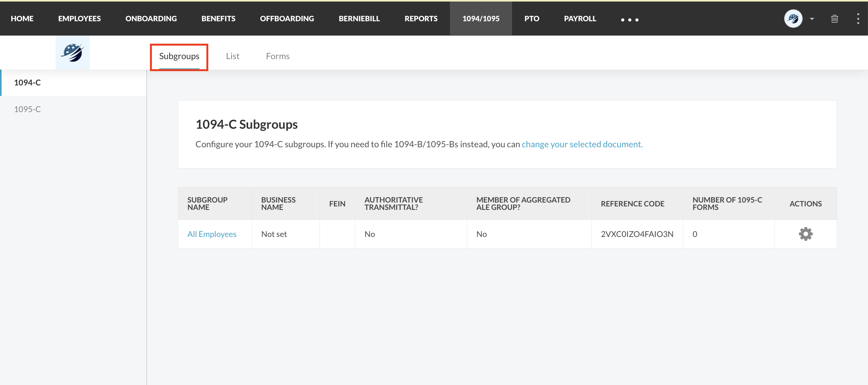This screenshot has height=385, width=868.
Task: Click the trash can icon in top bar
Action: pyautogui.click(x=834, y=19)
